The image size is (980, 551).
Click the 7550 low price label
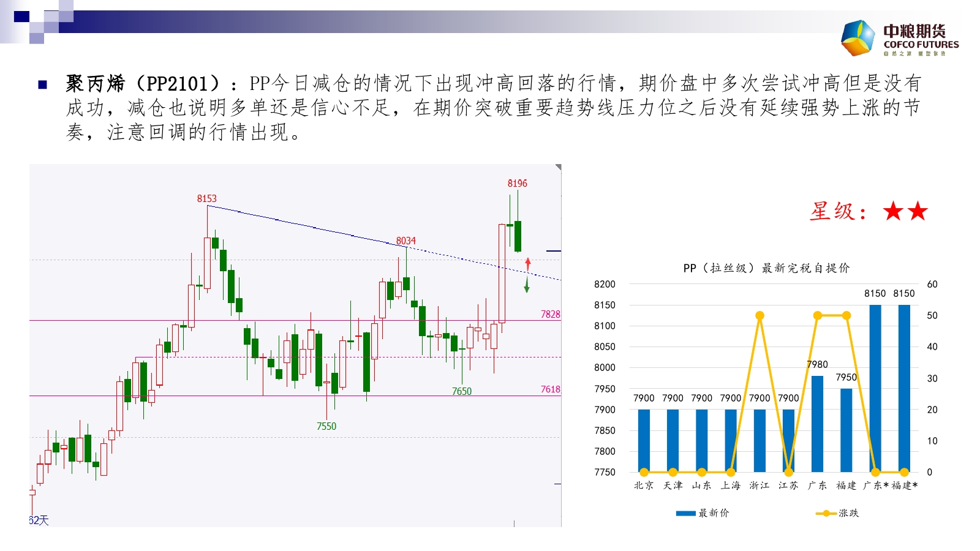point(326,426)
